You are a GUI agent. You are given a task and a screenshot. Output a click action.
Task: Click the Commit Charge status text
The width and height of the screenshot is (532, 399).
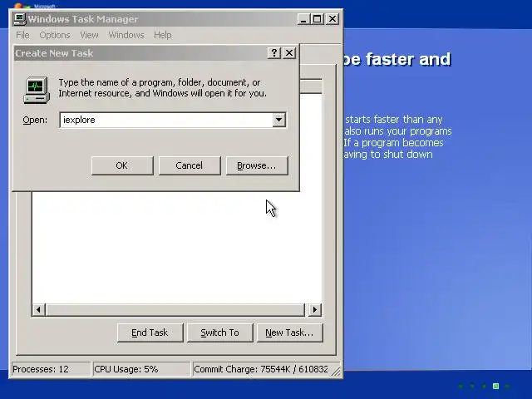click(260, 369)
